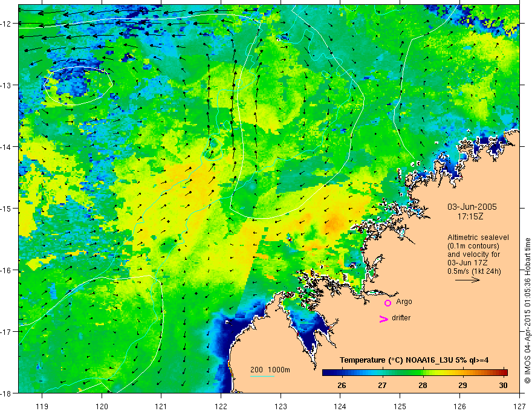Click the velocity scale arrow in the legend
Image resolution: width=532 pixels, height=411 pixels.
(x=467, y=280)
